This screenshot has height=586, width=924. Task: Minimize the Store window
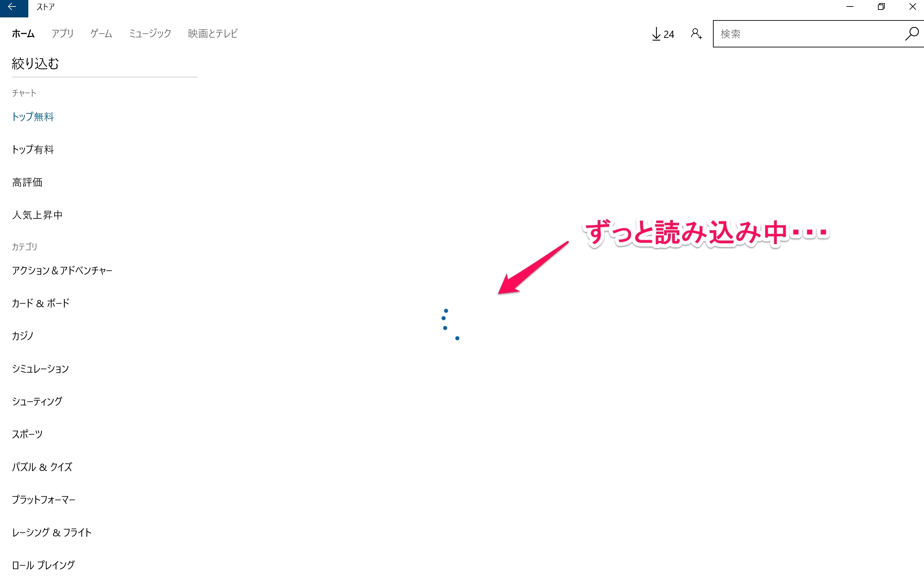coord(850,7)
